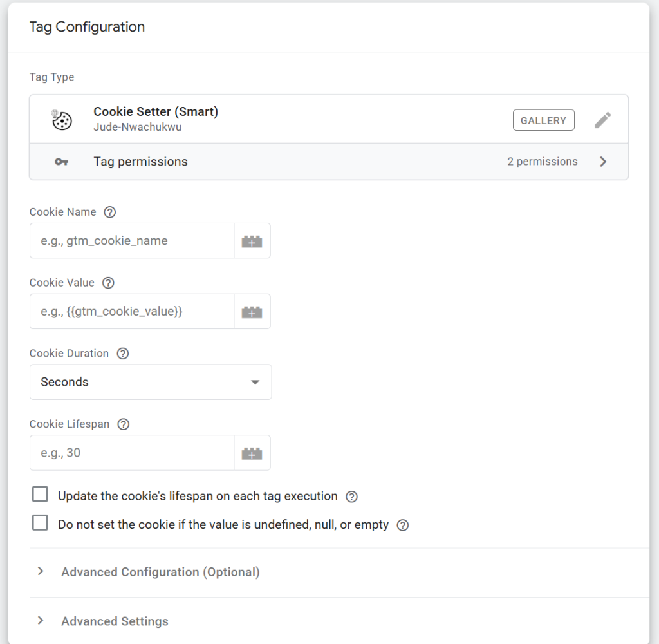The width and height of the screenshot is (659, 644).
Task: Click help icon for undefined value option
Action: click(403, 525)
